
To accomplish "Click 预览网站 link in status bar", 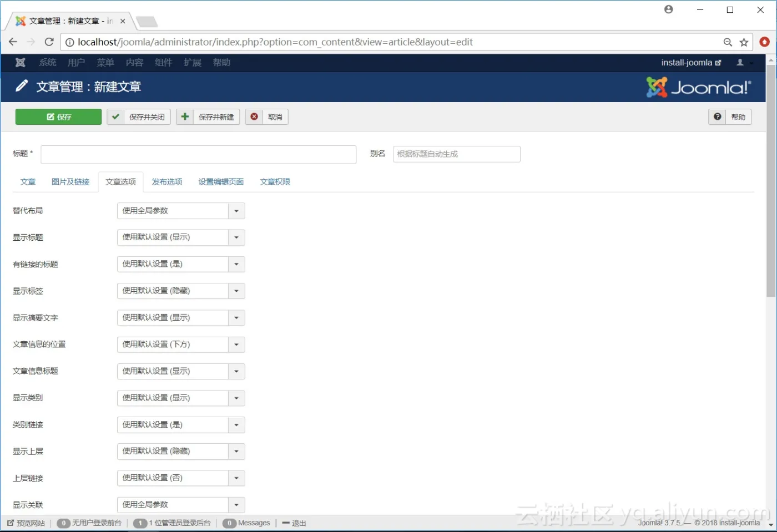I will (26, 523).
